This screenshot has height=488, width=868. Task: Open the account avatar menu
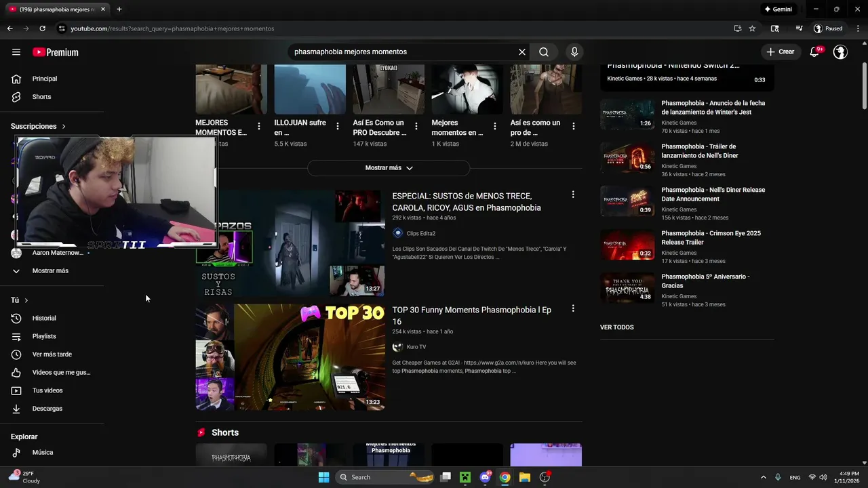tap(840, 52)
